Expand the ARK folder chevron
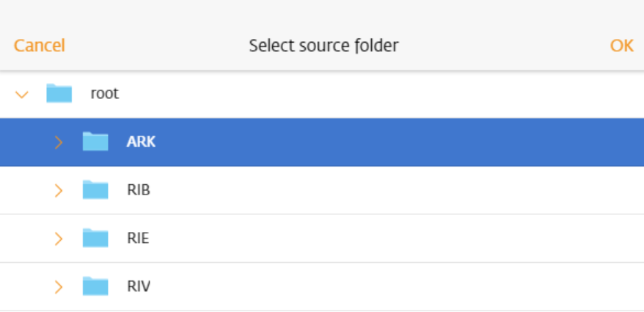Viewport: 644px width, 312px height. 59,142
